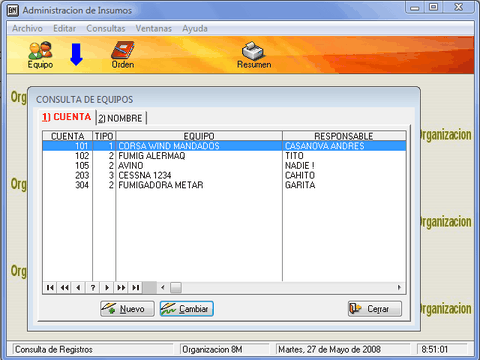Screen dimensions: 480x360
Task: Click the Resumen printer icon
Action: coord(254,55)
